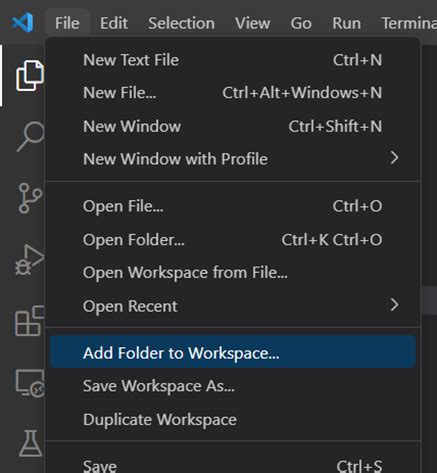The width and height of the screenshot is (437, 473).
Task: Open the Testing beaker icon
Action: 30,443
